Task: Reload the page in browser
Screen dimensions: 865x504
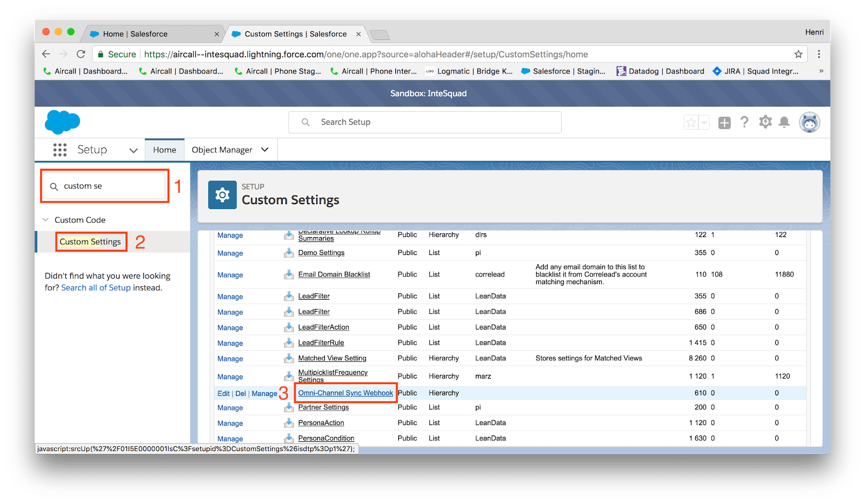Action: click(81, 54)
